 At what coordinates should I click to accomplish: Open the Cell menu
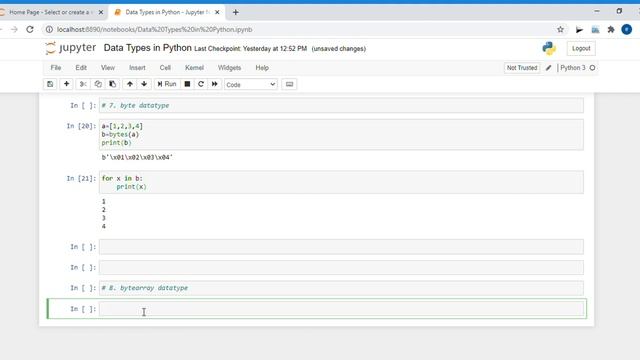pos(165,68)
